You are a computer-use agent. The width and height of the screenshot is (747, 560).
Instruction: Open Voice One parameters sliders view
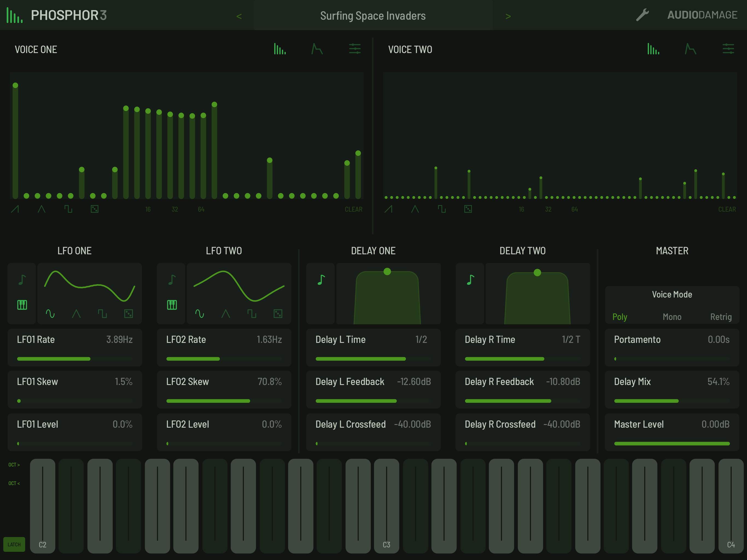coord(355,49)
